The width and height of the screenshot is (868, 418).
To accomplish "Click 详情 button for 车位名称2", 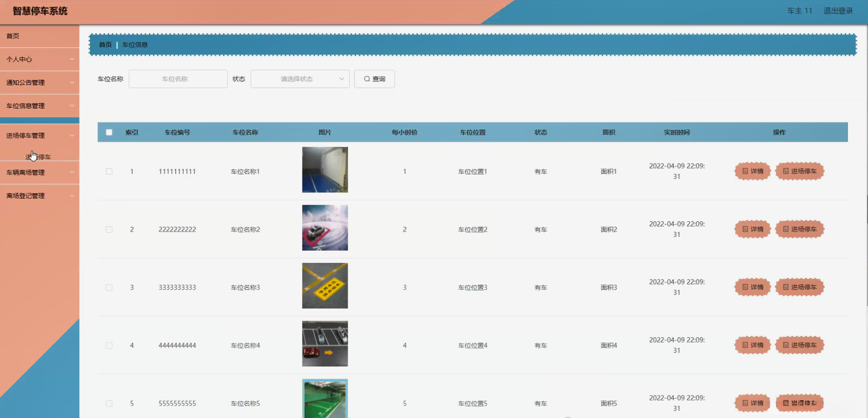I will point(752,229).
